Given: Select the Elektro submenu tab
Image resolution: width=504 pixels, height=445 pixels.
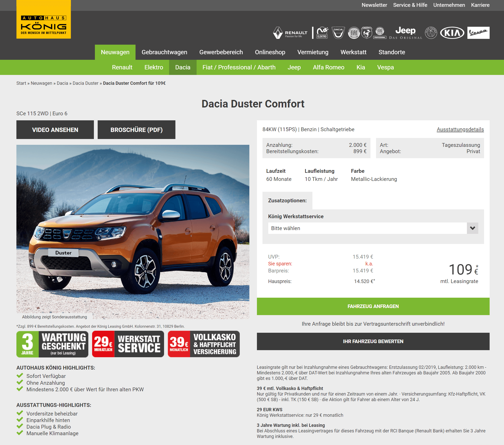Looking at the screenshot, I should (x=154, y=67).
